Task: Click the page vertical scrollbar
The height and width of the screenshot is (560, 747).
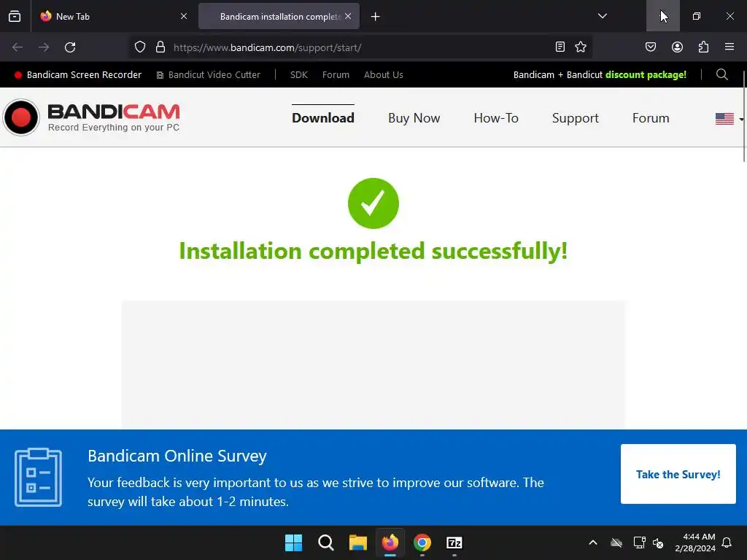Action: pyautogui.click(x=743, y=117)
